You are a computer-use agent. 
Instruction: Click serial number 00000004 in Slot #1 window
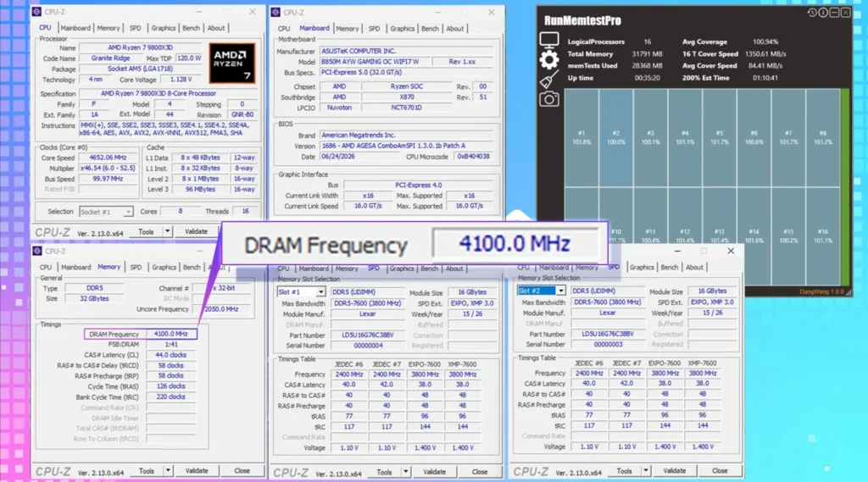click(368, 346)
